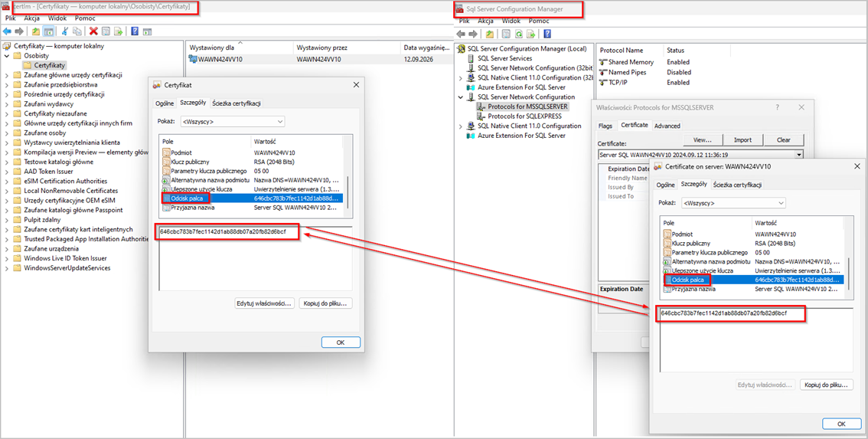
Task: Click Kopiuj do pliku... in Certyfikat dialog
Action: [325, 303]
